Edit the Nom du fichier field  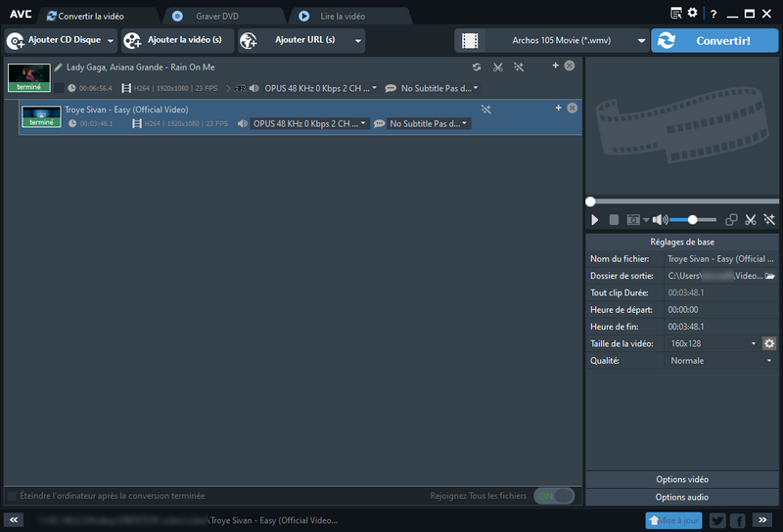point(720,258)
